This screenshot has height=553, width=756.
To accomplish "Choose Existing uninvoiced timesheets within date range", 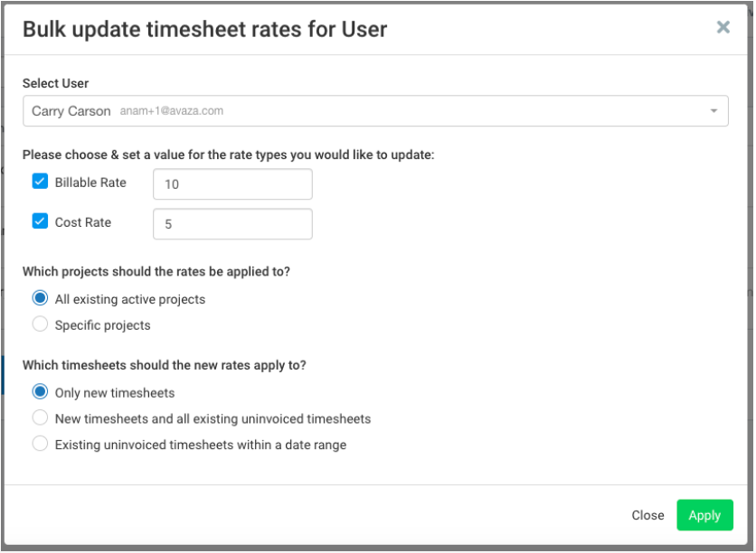I will (x=40, y=444).
